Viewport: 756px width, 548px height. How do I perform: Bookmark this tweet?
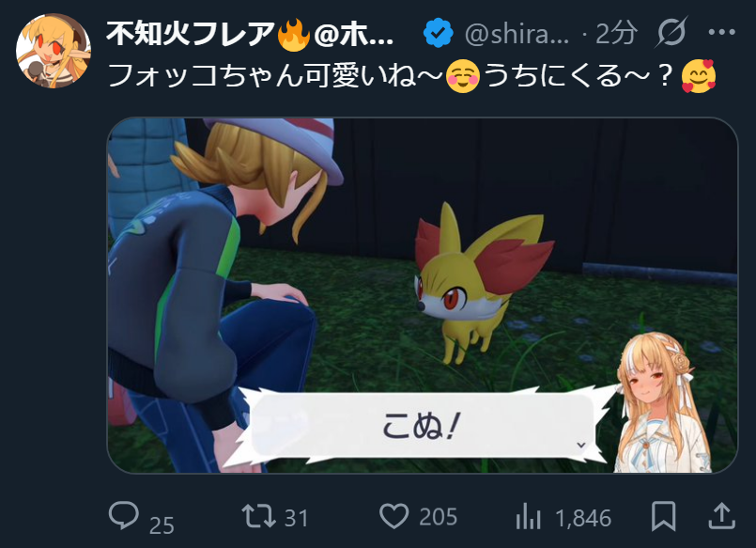[663, 516]
